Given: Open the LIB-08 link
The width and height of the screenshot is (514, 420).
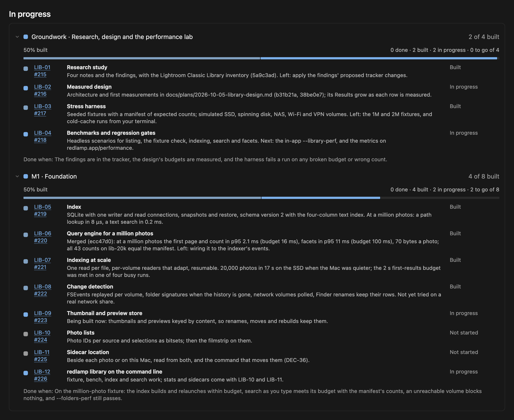Looking at the screenshot, I should 43,287.
